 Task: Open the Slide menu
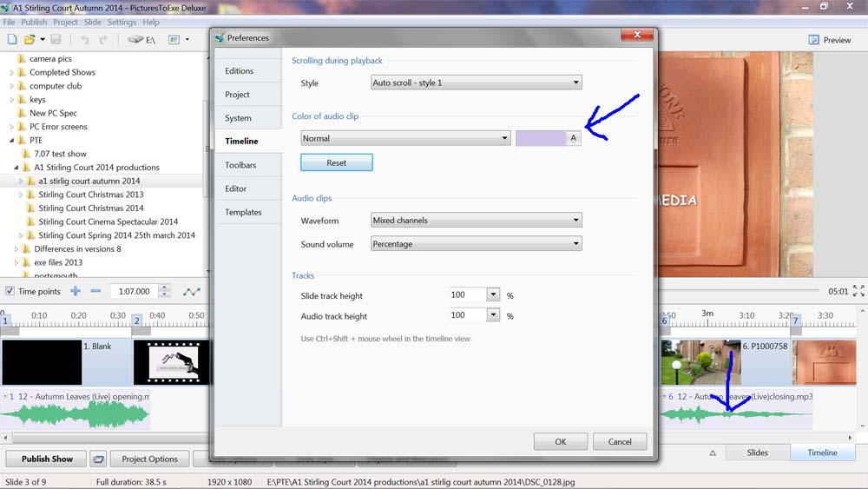point(92,22)
